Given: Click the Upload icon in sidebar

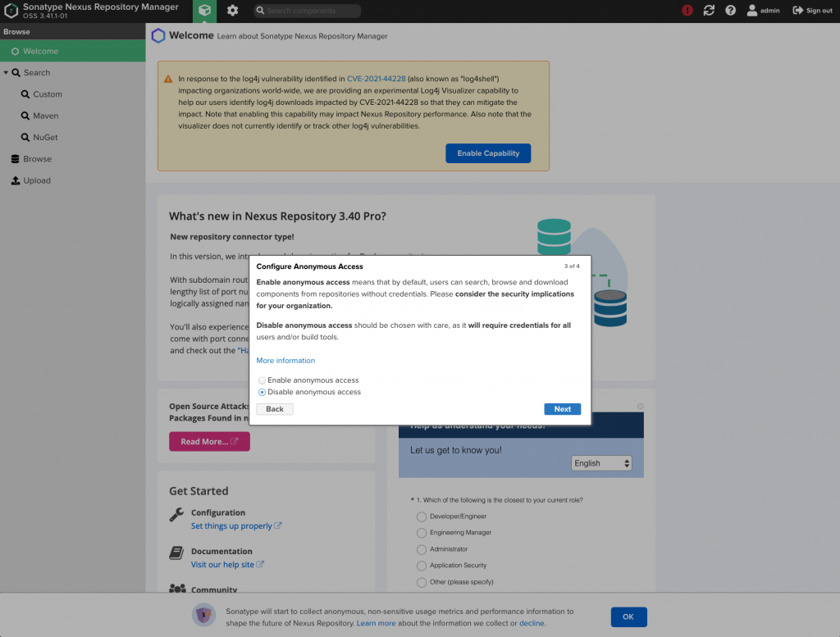Looking at the screenshot, I should [x=15, y=180].
